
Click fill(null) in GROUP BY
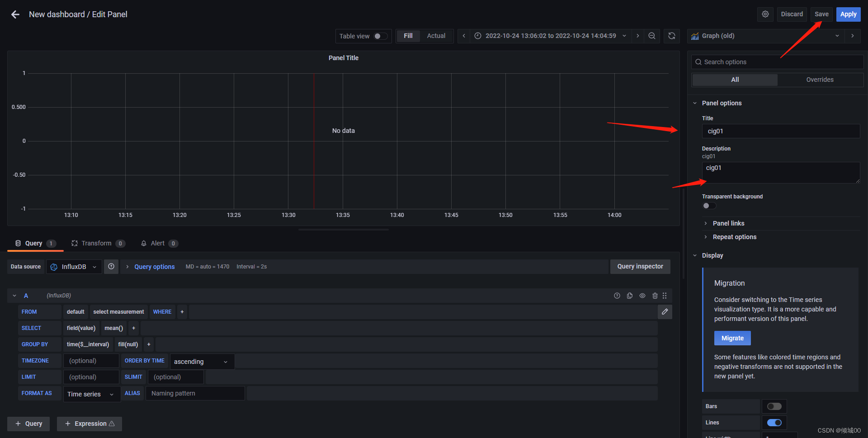pos(128,344)
